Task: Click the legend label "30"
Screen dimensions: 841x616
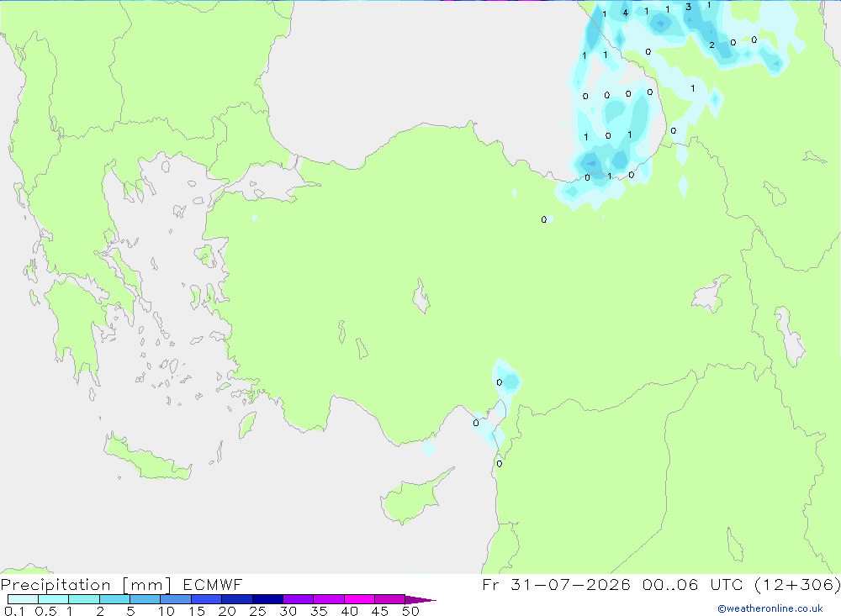Action: pyautogui.click(x=288, y=611)
